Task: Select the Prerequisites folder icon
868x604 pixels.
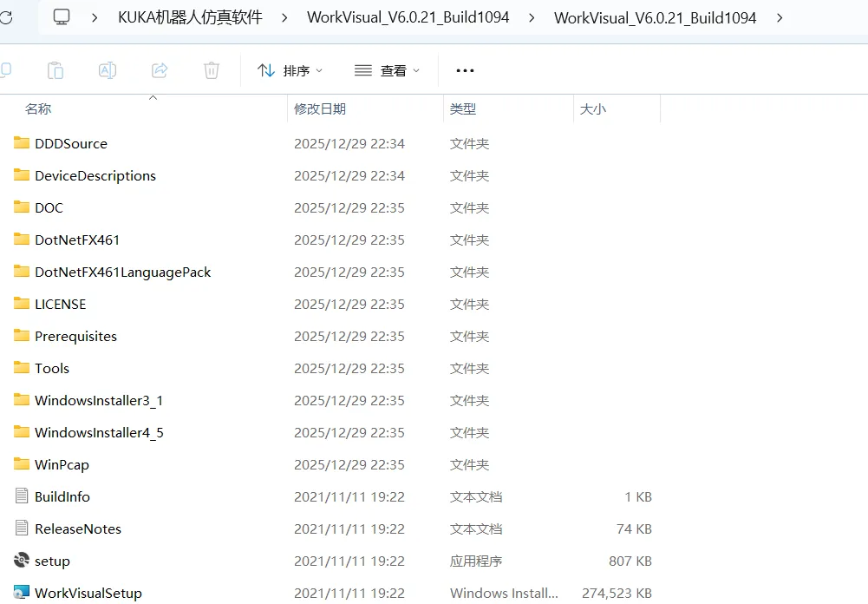Action: [22, 336]
